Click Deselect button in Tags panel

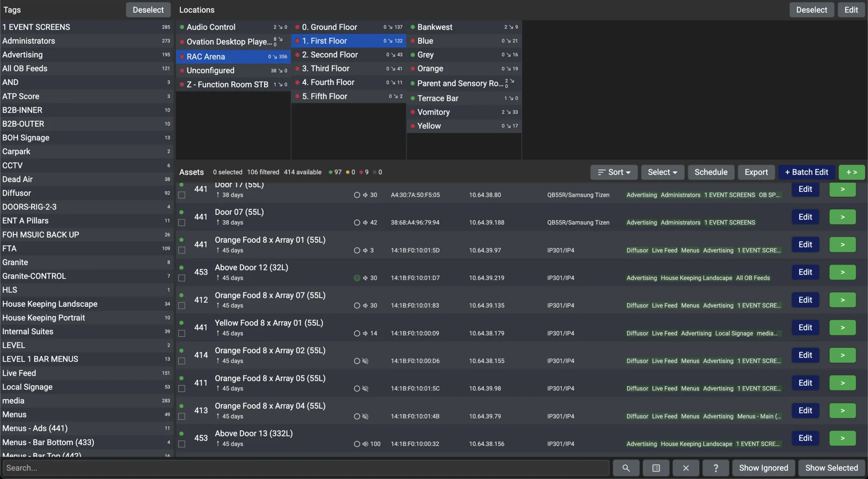148,10
